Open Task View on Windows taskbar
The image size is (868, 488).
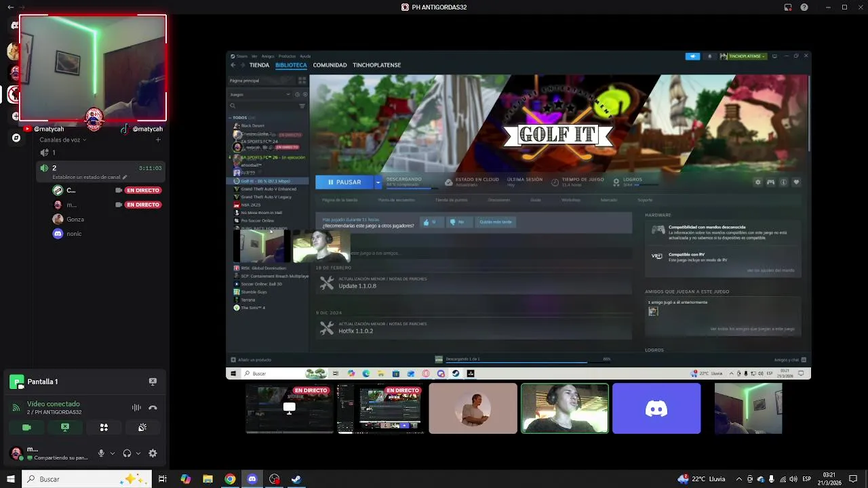163,479
